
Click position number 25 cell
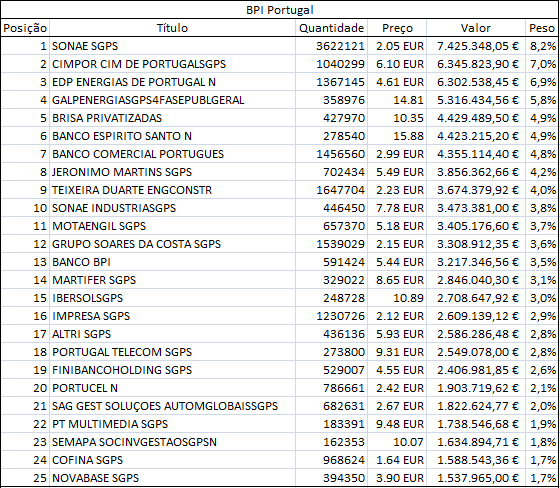click(x=25, y=478)
